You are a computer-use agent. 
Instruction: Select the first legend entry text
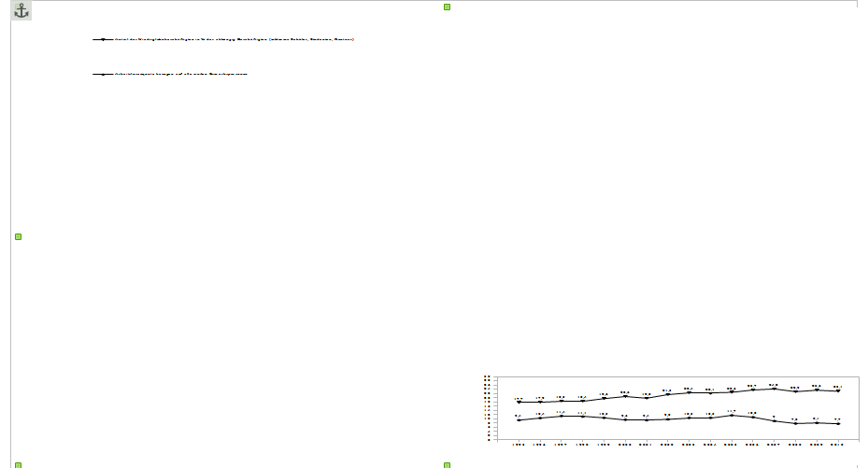tap(234, 40)
